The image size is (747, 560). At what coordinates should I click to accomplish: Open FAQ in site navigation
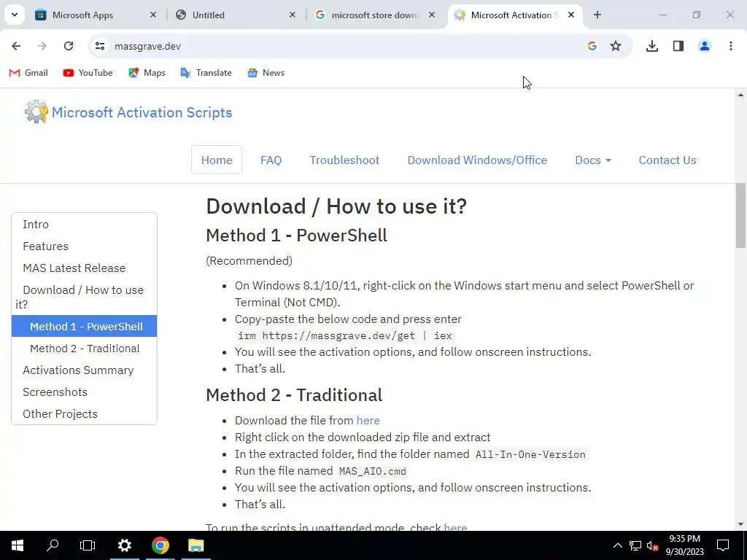point(271,160)
